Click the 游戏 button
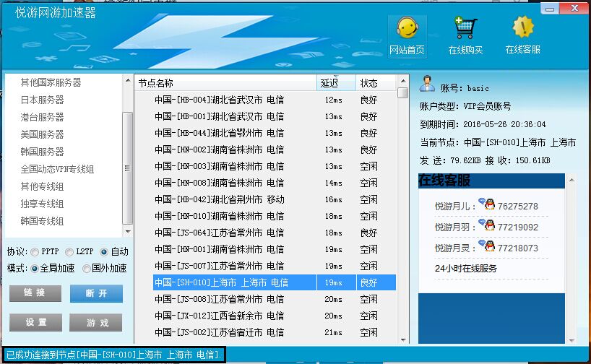The height and width of the screenshot is (364, 591). click(x=96, y=323)
